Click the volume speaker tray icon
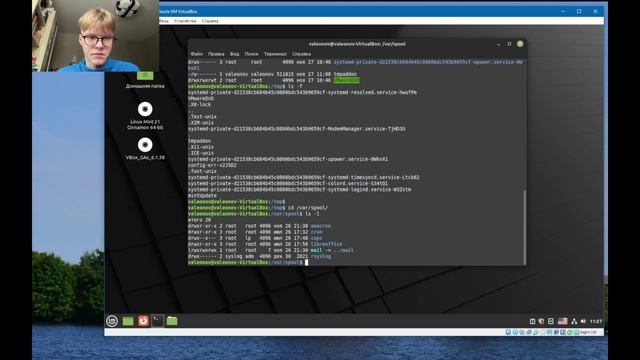Image resolution: width=640 pixels, height=360 pixels. 583,321
